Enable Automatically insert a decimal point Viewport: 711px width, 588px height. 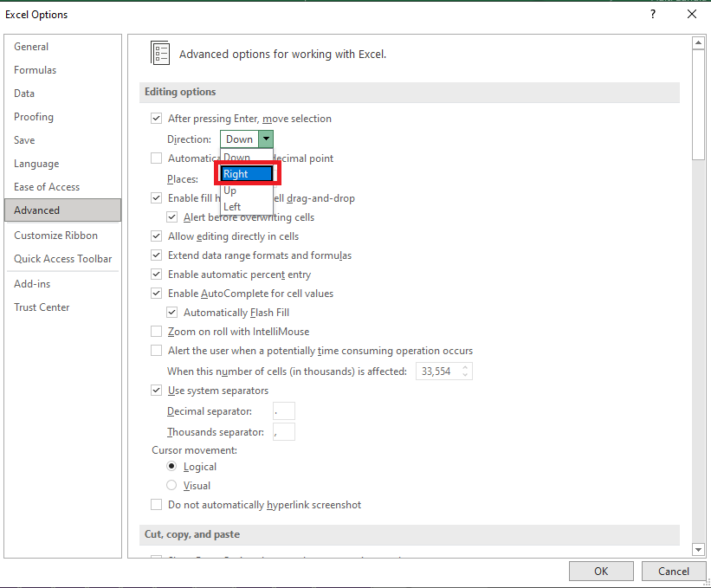157,158
